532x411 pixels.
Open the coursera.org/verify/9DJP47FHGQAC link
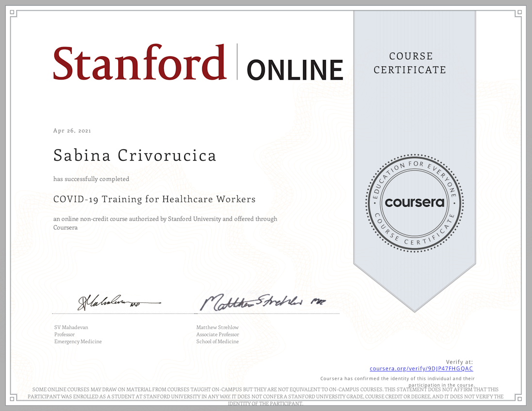click(x=421, y=369)
